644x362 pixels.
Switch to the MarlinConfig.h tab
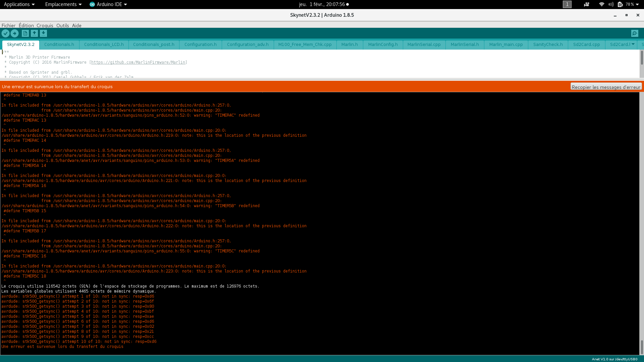(x=383, y=45)
